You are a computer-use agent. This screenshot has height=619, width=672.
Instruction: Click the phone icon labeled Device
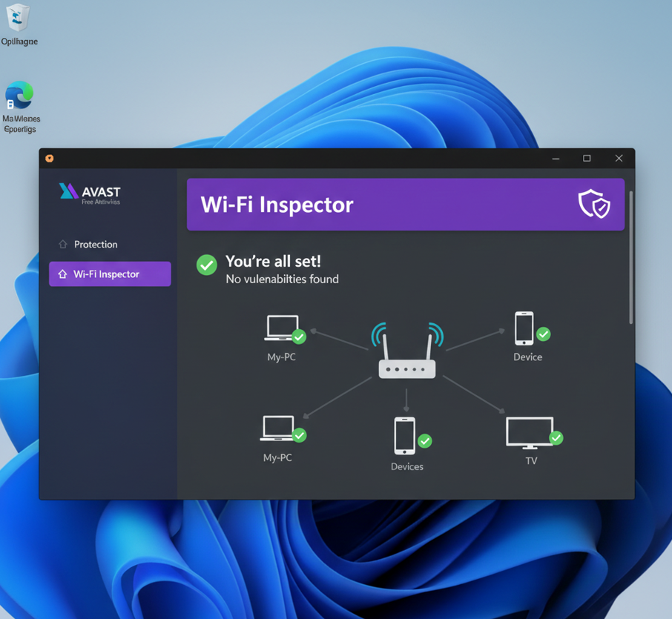pos(524,328)
